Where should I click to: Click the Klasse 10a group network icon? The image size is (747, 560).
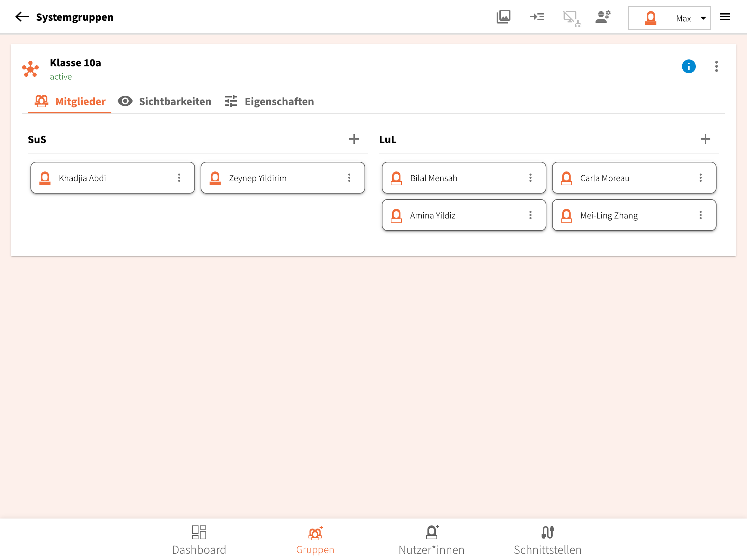click(30, 69)
